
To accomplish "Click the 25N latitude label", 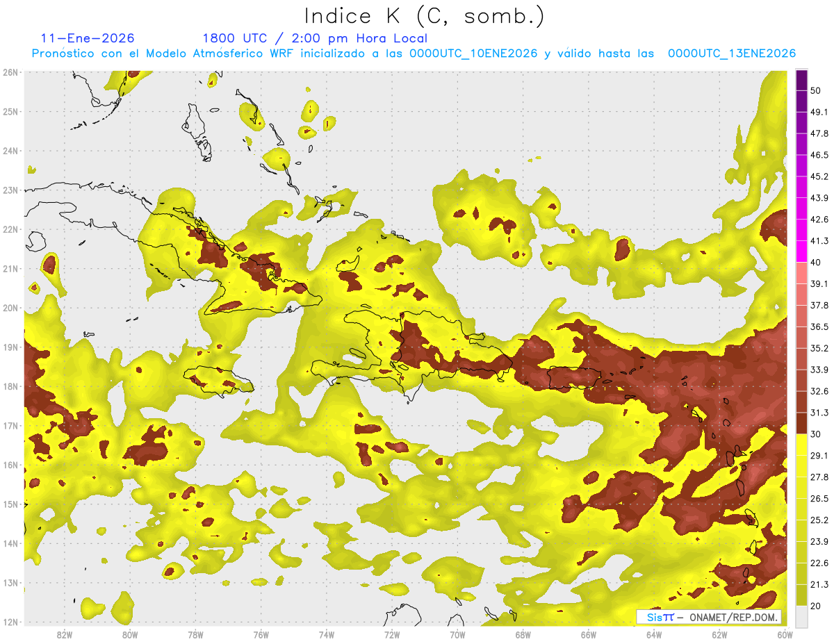I will (x=10, y=111).
